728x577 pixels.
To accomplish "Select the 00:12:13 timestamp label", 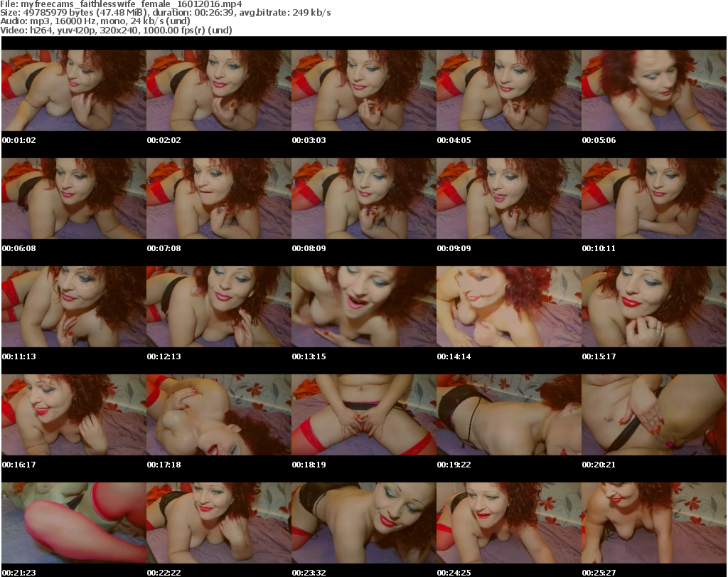I will [164, 356].
